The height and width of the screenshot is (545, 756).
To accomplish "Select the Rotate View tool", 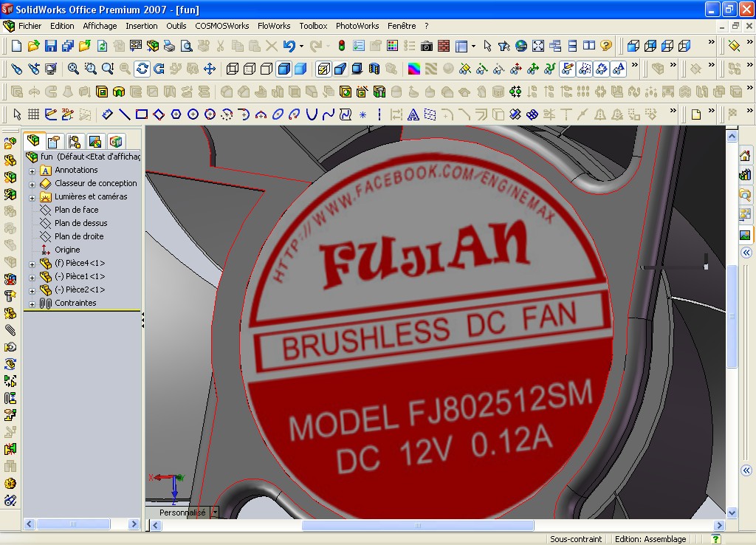I will (142, 69).
